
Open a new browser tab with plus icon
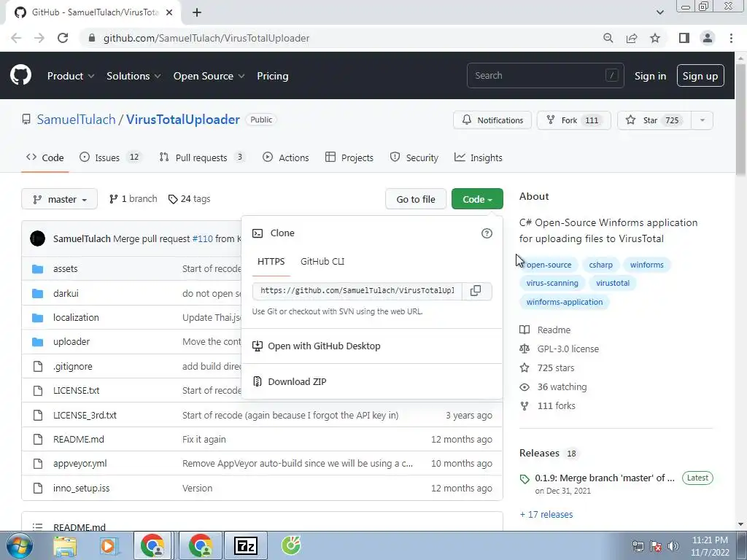pyautogui.click(x=197, y=12)
